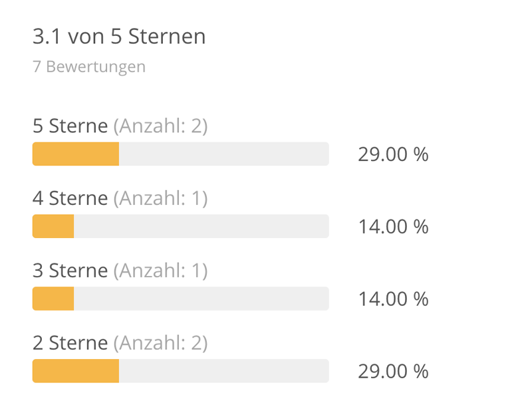Select the '4 Sterne' rating label
Viewport: 532px width, 399px height.
[x=70, y=198]
